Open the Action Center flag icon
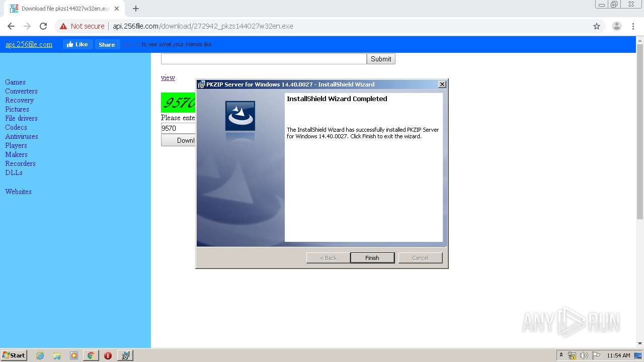 (x=596, y=355)
